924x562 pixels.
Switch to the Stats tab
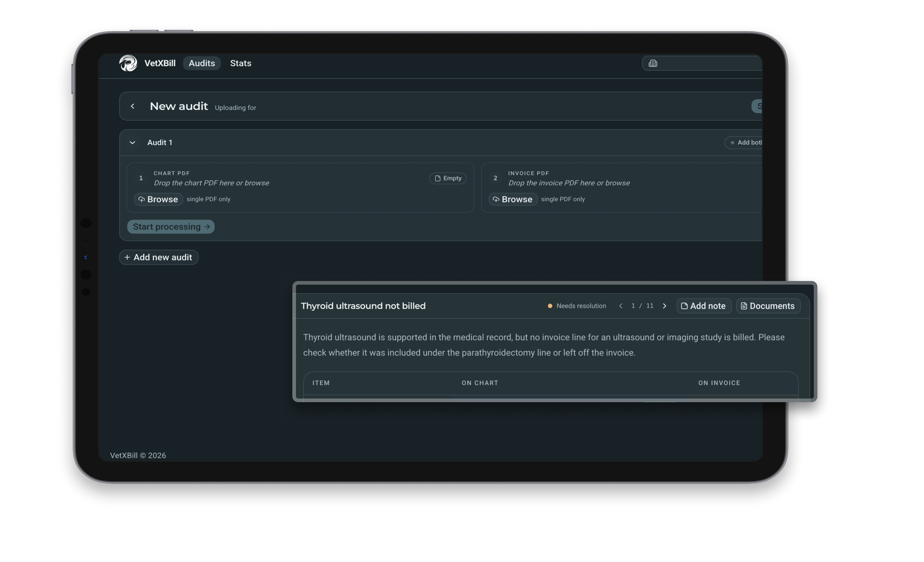pyautogui.click(x=241, y=63)
